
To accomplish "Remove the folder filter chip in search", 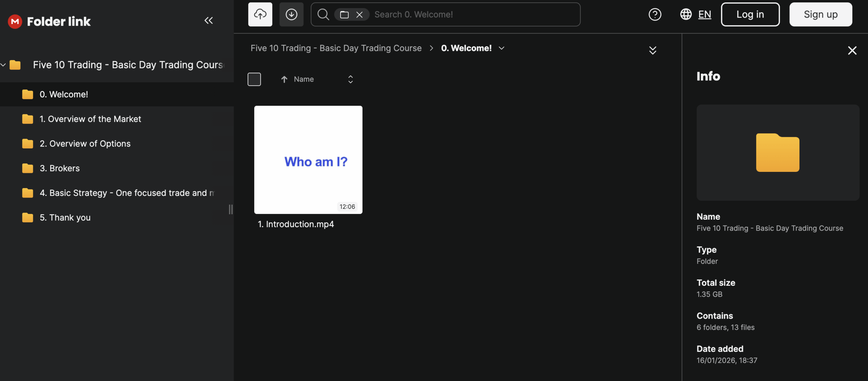I will click(x=359, y=15).
